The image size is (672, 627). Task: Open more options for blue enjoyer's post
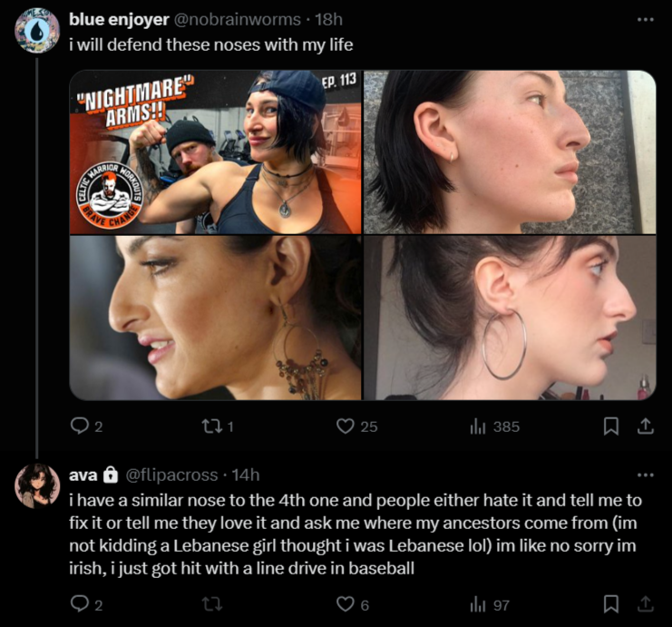[x=646, y=20]
